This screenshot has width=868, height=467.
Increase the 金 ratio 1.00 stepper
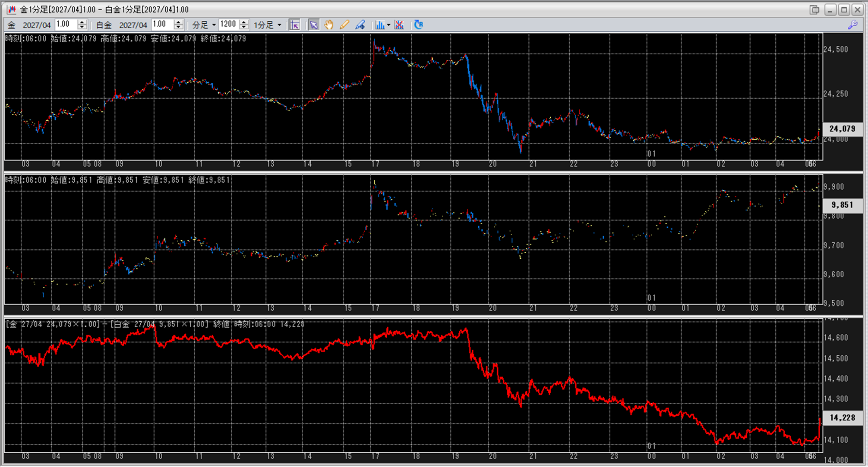coord(82,22)
